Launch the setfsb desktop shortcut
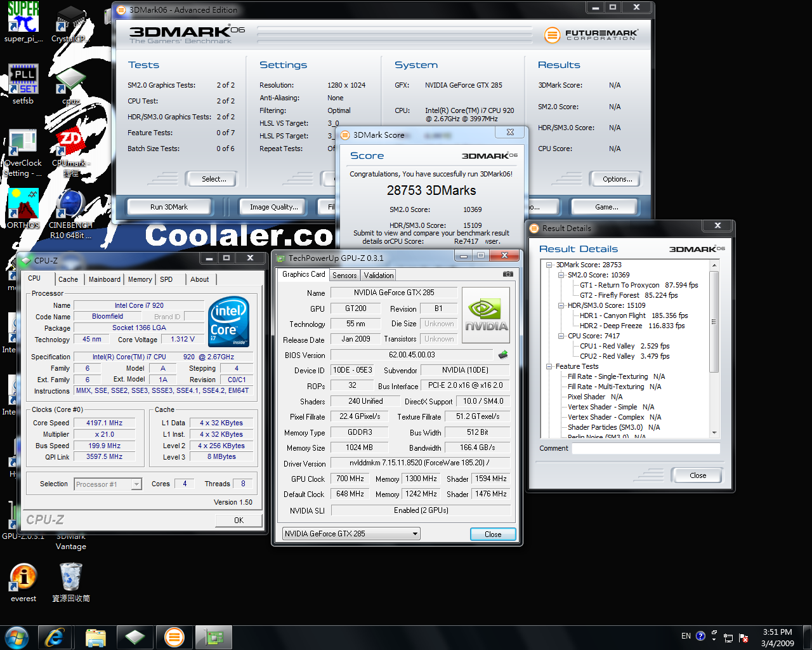The width and height of the screenshot is (812, 650). point(23,84)
